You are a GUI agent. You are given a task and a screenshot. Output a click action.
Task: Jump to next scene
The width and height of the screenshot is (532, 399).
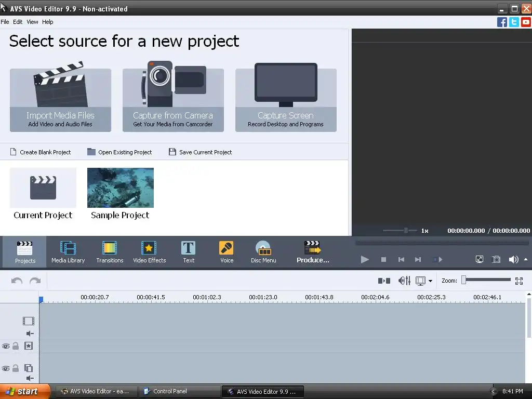[437, 260]
